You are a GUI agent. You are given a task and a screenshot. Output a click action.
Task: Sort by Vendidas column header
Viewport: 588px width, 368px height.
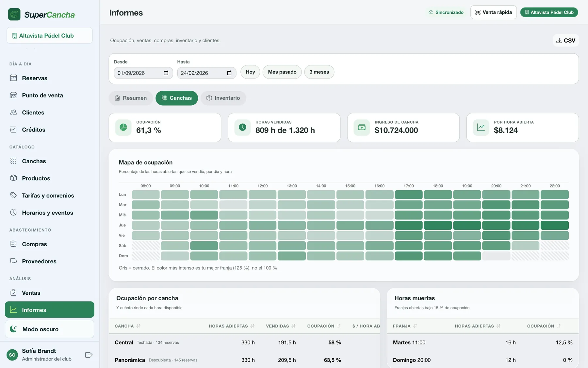click(281, 326)
